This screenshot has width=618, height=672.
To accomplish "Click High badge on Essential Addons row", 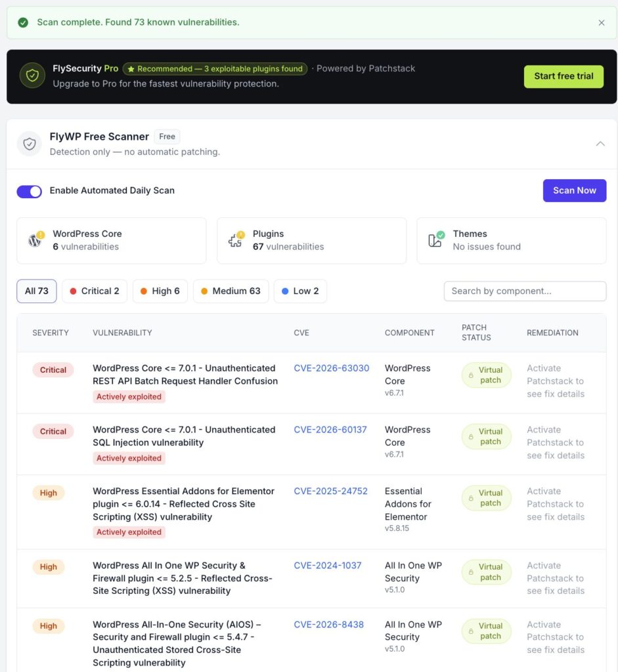I will point(48,493).
